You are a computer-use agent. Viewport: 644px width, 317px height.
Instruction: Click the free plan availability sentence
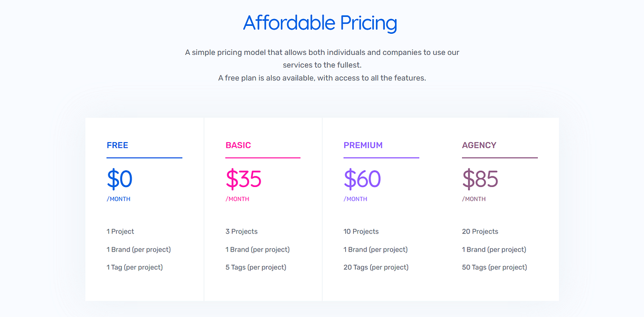tap(322, 78)
